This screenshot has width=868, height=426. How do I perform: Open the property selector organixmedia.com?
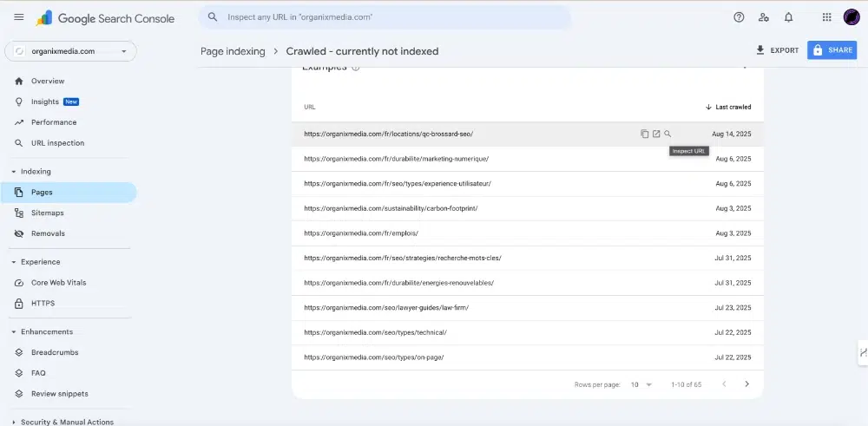coord(71,51)
